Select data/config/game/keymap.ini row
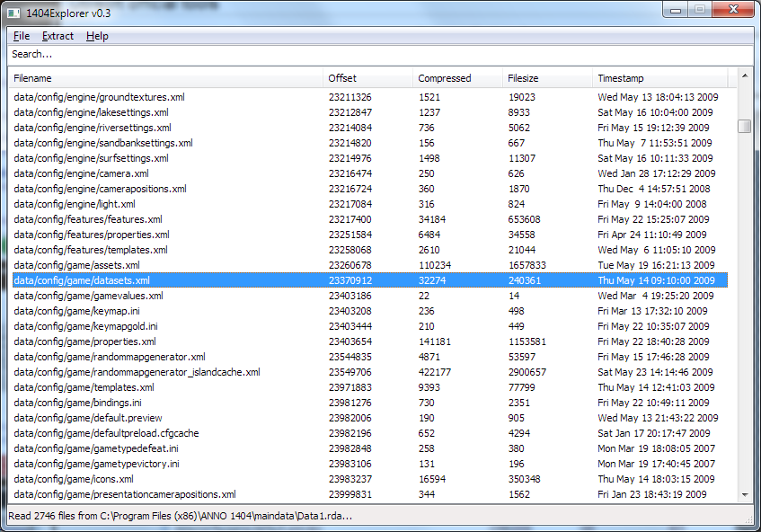 pyautogui.click(x=370, y=311)
